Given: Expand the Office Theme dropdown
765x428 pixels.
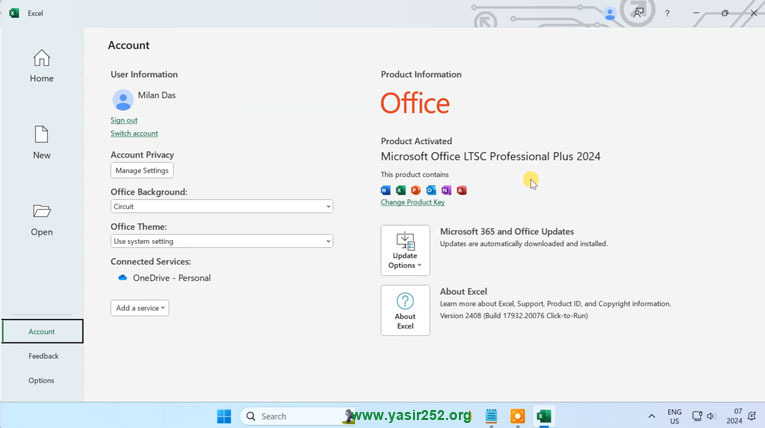Looking at the screenshot, I should (221, 241).
